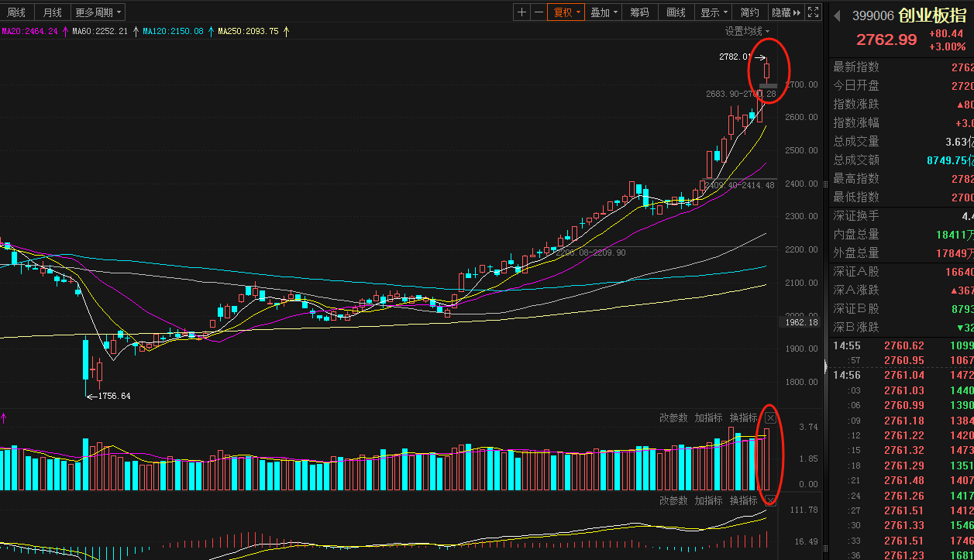The width and height of the screenshot is (974, 560).
Task: Zoom in chart with plus button
Action: 521,12
